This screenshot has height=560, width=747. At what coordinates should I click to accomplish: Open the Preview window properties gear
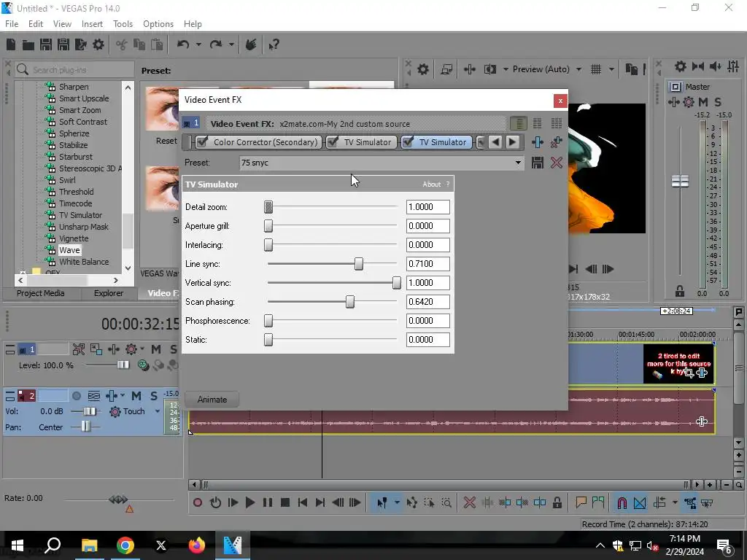pos(422,69)
